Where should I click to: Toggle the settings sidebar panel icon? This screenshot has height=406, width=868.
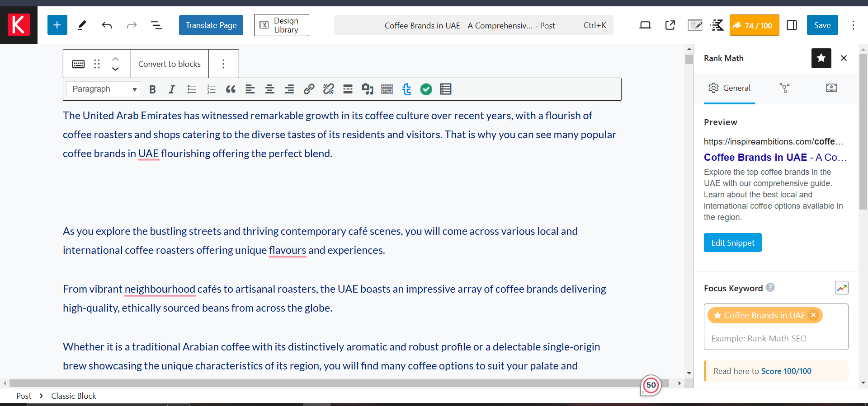coord(792,25)
